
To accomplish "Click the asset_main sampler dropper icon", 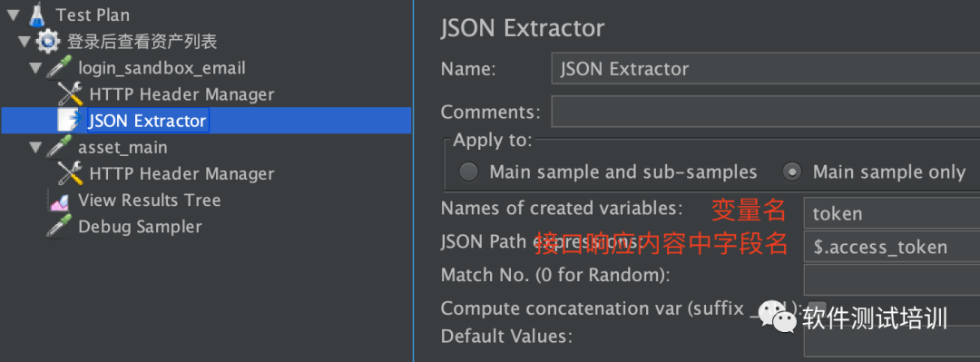I will [x=59, y=148].
